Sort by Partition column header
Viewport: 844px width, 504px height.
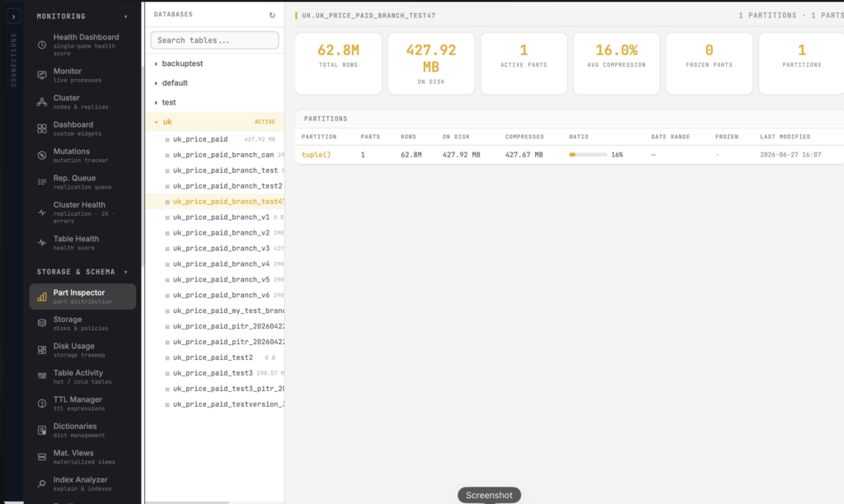tap(319, 137)
